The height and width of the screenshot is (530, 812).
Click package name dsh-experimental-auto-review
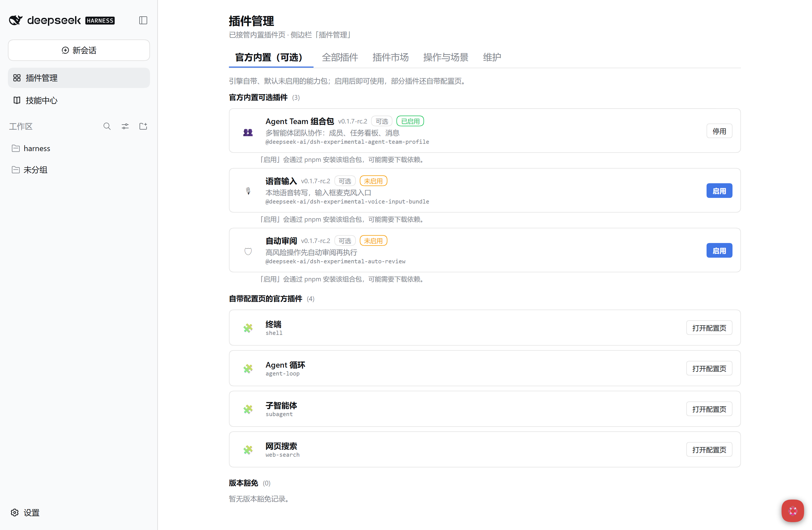336,261
